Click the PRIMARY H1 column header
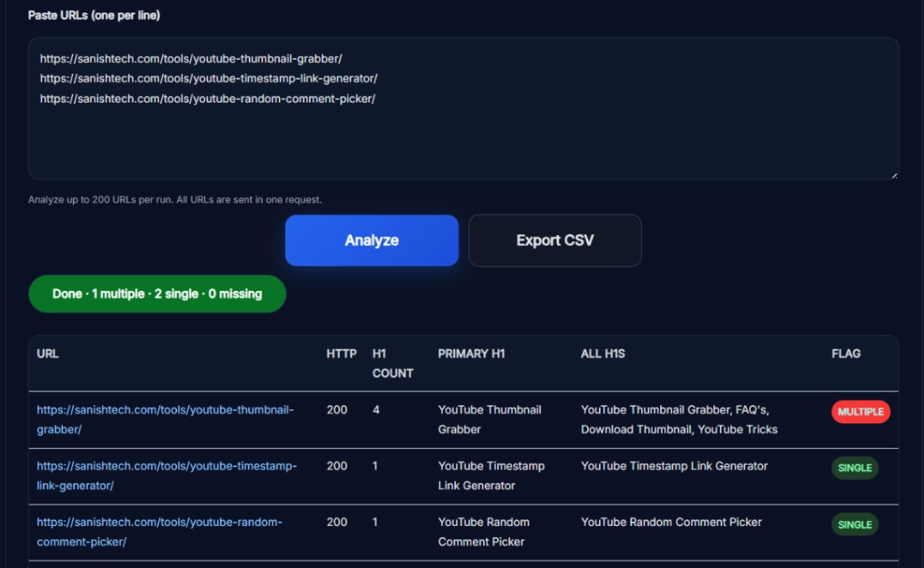 pos(471,354)
